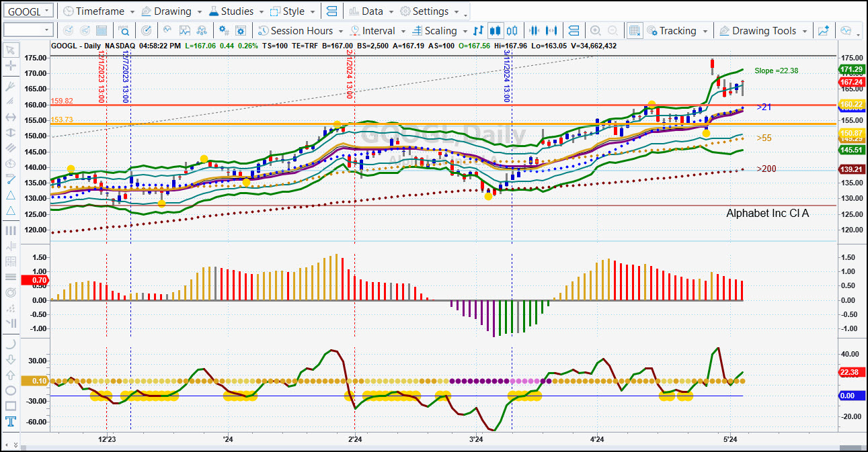Toggle the grid selection mode button

click(x=634, y=31)
